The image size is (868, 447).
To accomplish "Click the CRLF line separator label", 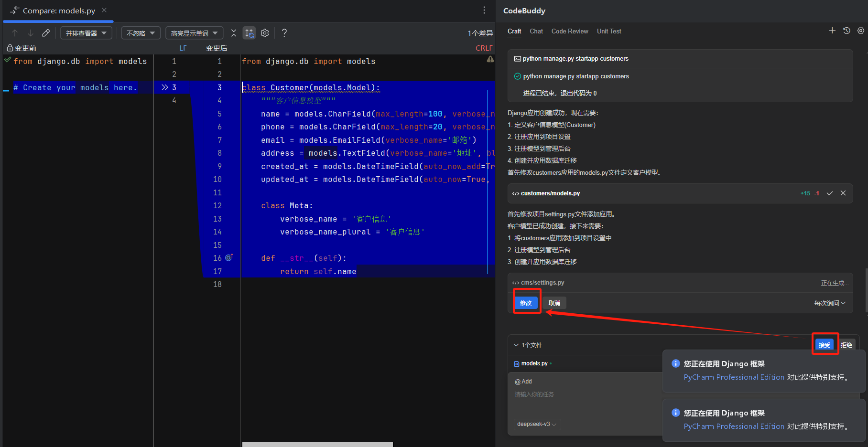I will click(x=484, y=48).
